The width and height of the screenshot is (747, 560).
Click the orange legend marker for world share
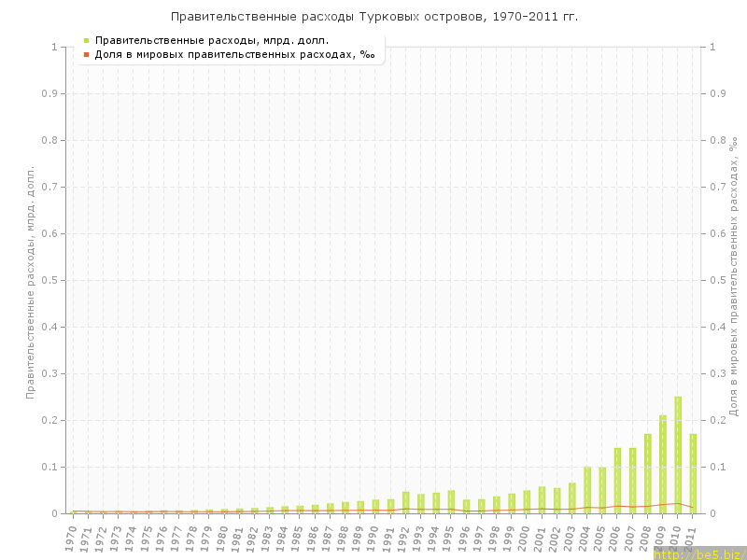[86, 54]
